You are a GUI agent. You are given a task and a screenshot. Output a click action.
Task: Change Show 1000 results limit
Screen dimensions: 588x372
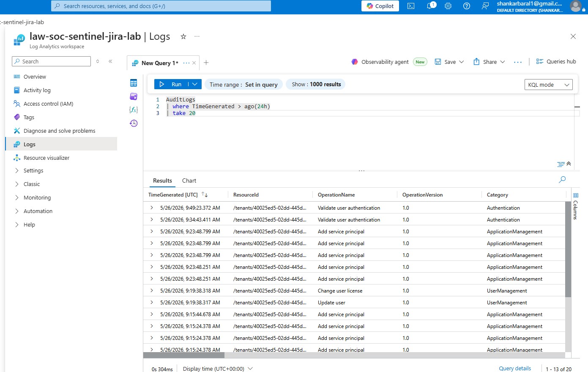316,84
